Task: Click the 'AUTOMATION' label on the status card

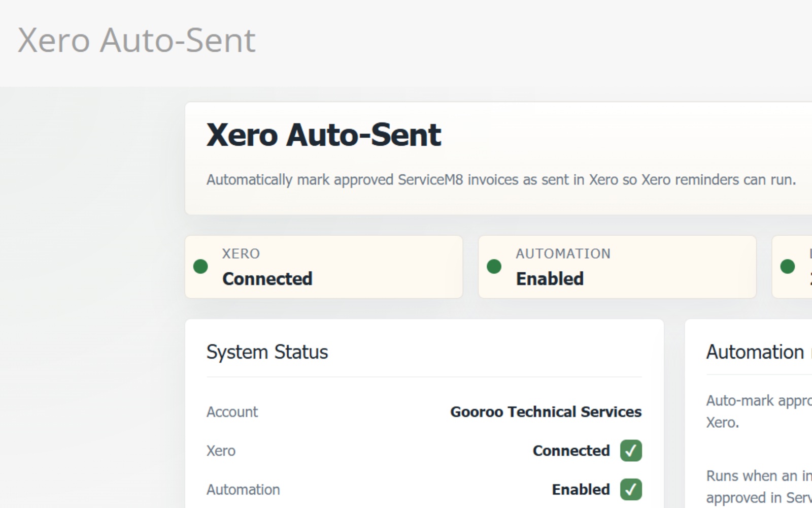Action: 563,253
